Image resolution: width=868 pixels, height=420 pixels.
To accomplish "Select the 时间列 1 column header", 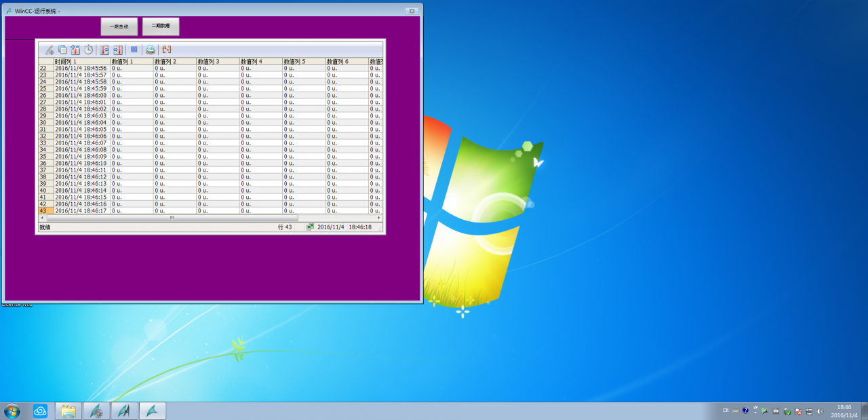I will [x=81, y=61].
